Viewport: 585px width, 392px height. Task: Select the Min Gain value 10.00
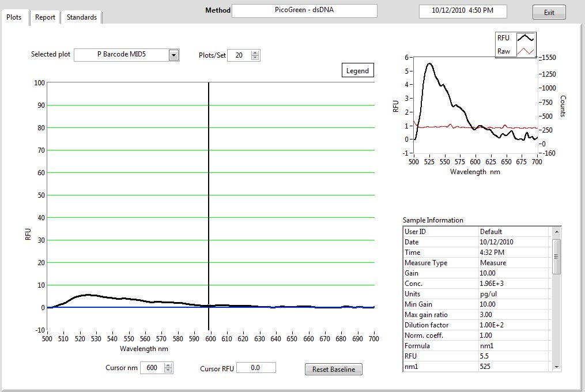[487, 304]
